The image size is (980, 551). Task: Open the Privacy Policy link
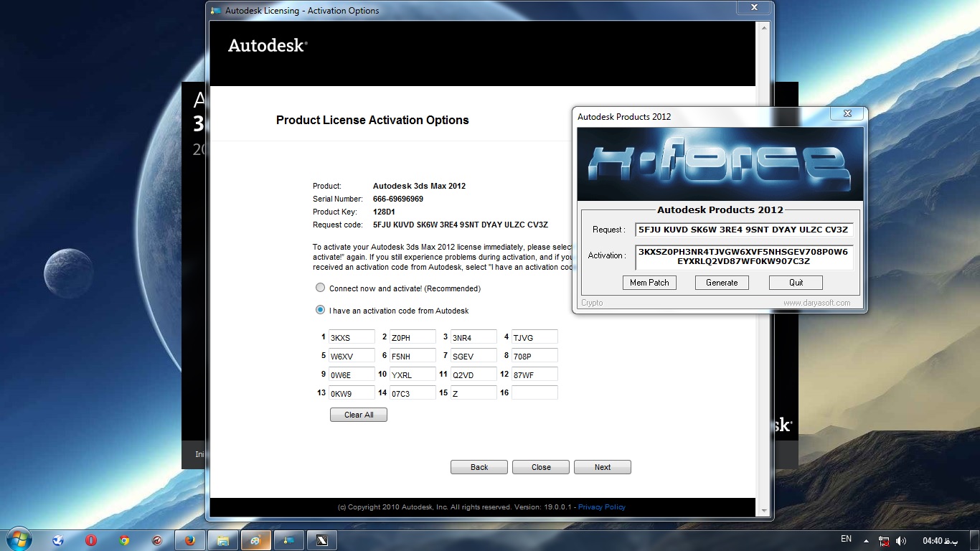coord(602,507)
